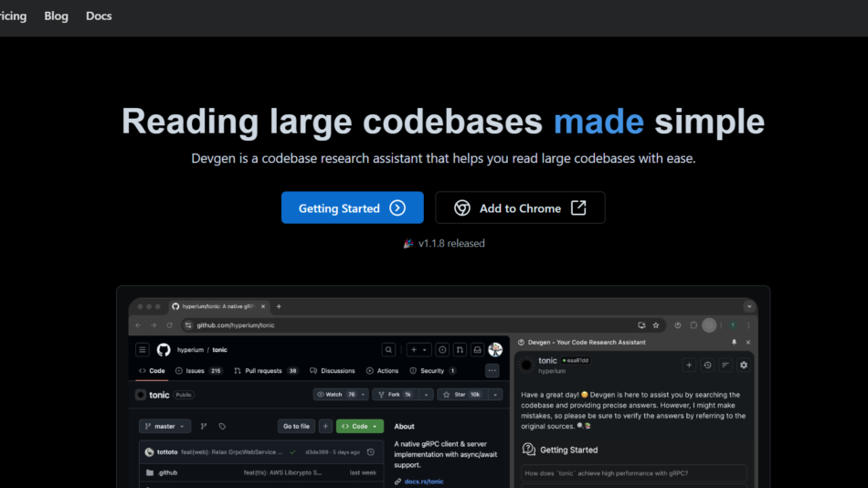Open the browser three-dot menu in the demo

click(748, 325)
